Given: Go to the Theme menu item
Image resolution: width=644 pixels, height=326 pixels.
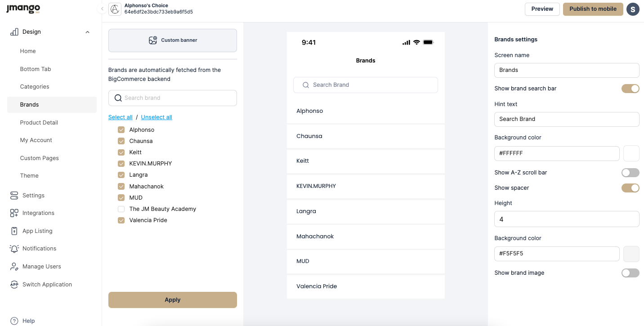Looking at the screenshot, I should tap(29, 176).
